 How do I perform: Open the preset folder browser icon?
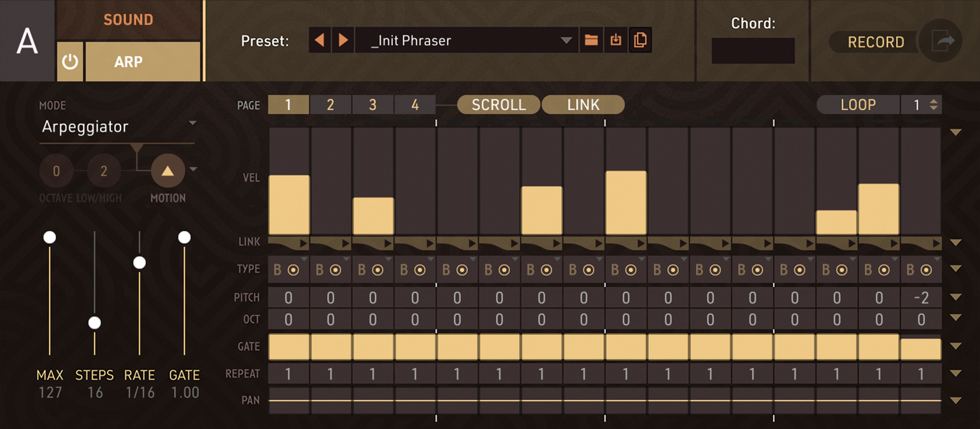[x=591, y=40]
